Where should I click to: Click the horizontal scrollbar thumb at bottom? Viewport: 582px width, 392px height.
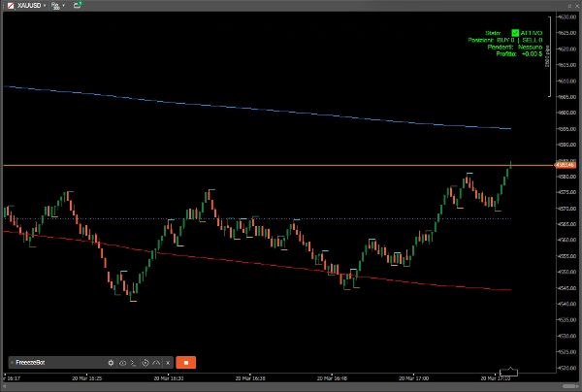point(570,386)
